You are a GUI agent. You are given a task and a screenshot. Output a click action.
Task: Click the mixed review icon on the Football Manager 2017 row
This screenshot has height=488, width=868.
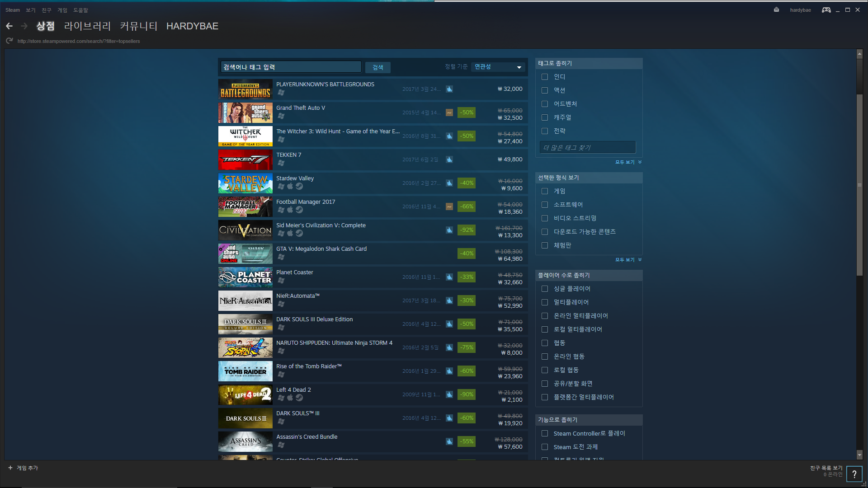click(449, 206)
